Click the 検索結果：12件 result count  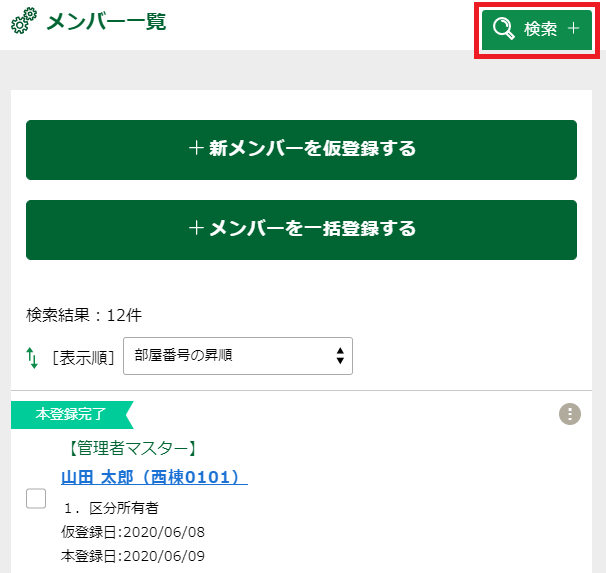pyautogui.click(x=84, y=315)
